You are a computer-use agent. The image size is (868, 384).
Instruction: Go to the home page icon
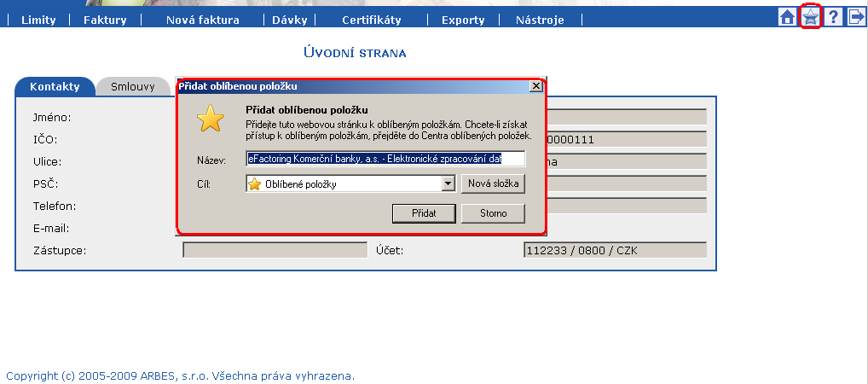pyautogui.click(x=787, y=17)
